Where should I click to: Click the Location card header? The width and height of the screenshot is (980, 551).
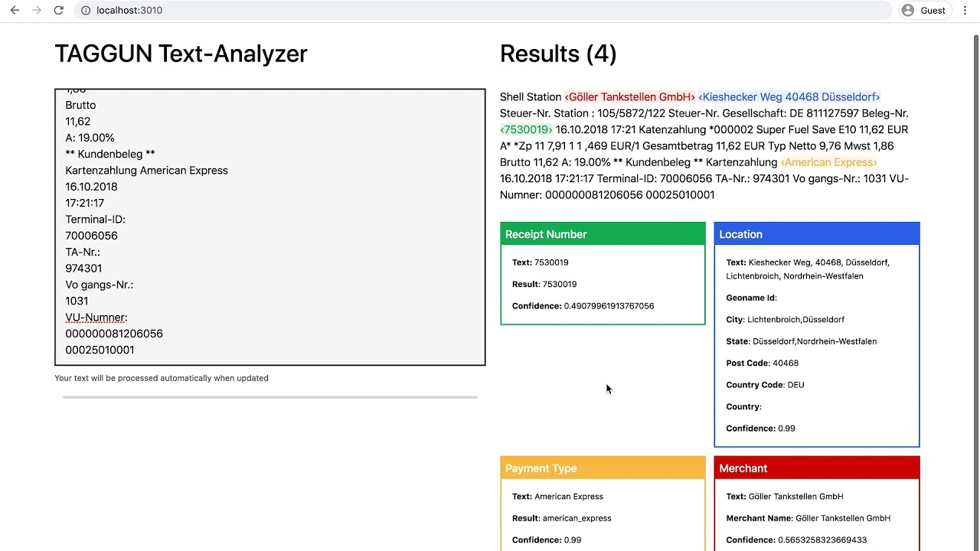[x=817, y=234]
